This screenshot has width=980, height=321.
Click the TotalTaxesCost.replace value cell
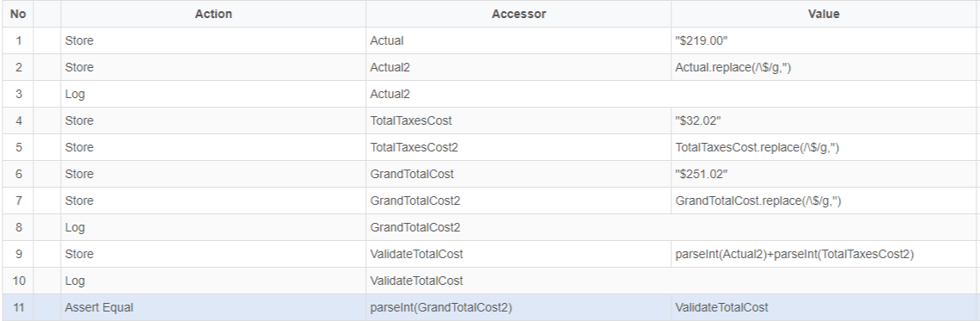825,148
